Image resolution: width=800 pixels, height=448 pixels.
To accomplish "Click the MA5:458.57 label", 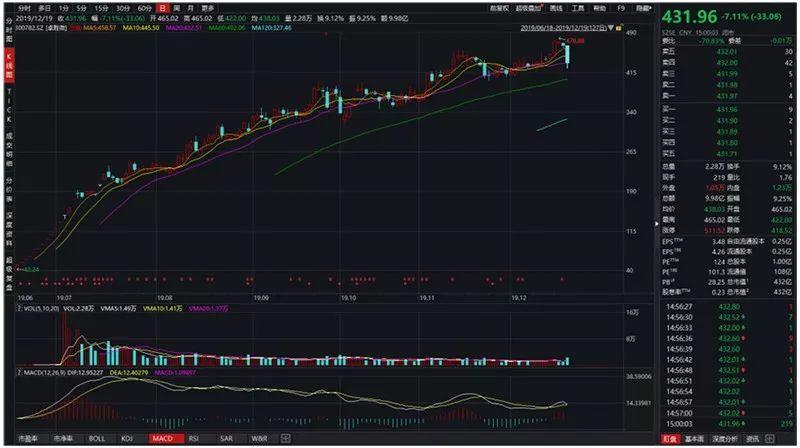I will point(99,28).
